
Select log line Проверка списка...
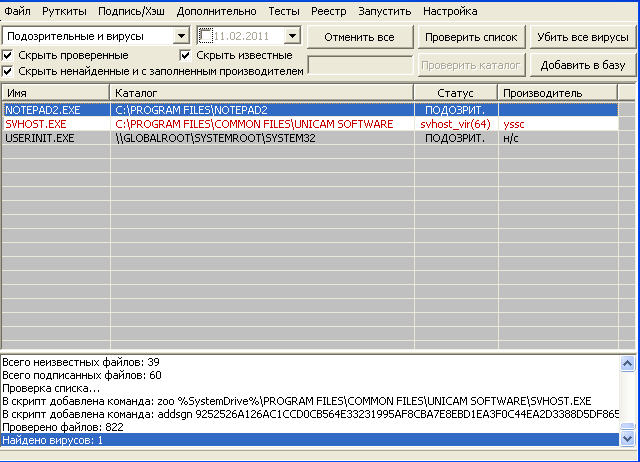pyautogui.click(x=310, y=388)
